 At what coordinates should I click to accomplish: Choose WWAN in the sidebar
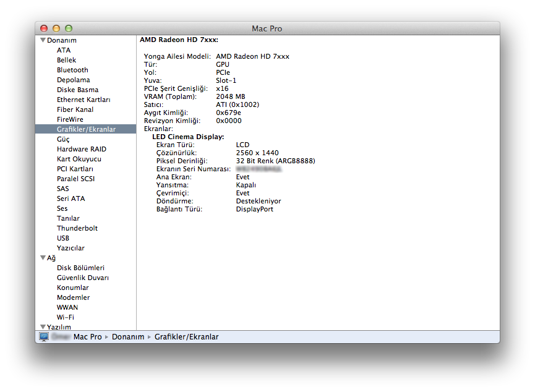(67, 307)
